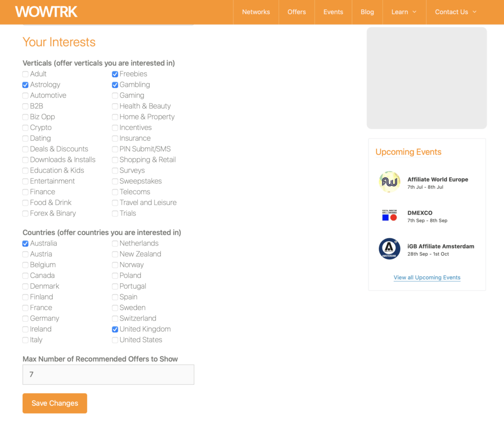Click the DMEXCO event logo

[x=389, y=216]
